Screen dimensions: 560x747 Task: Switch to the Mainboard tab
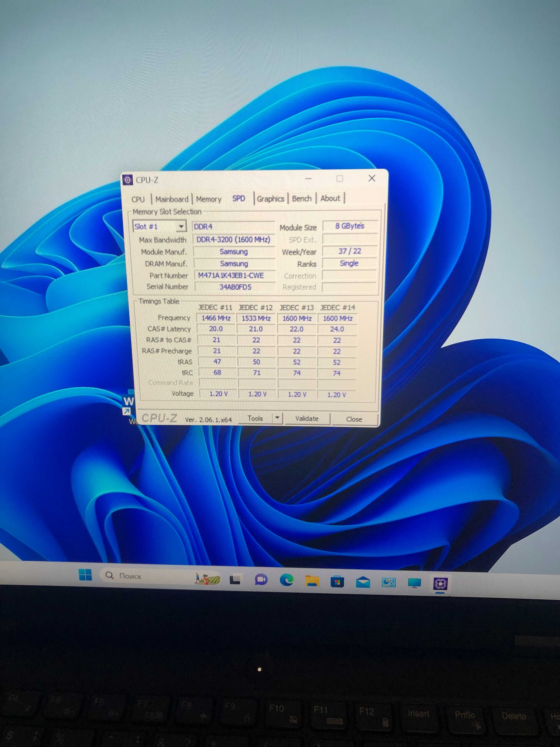click(171, 199)
